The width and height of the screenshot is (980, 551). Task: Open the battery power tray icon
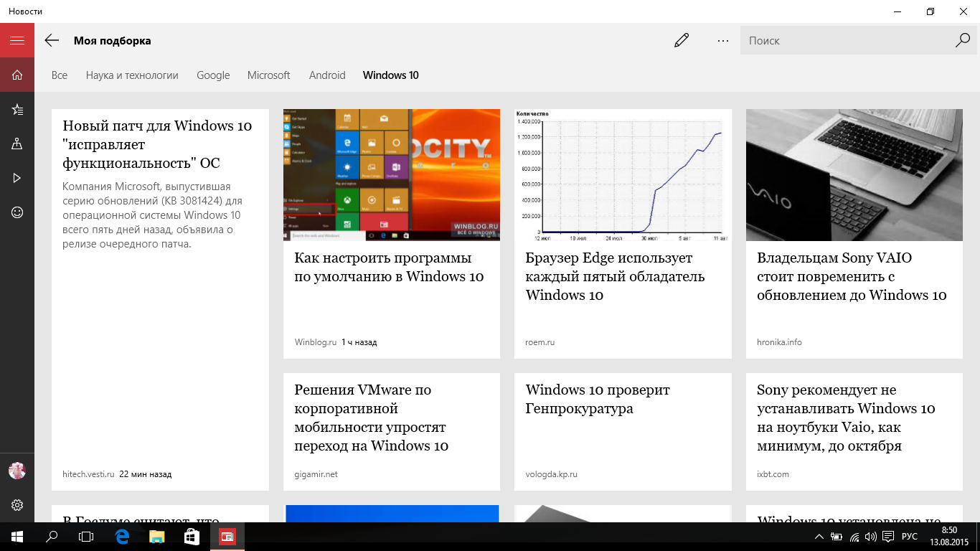[837, 537]
